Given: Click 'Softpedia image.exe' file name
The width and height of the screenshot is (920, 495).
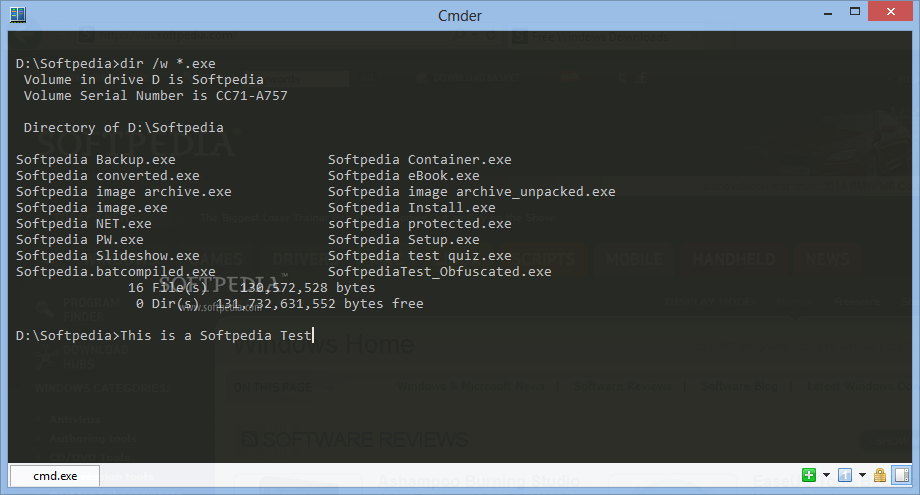Looking at the screenshot, I should [92, 208].
